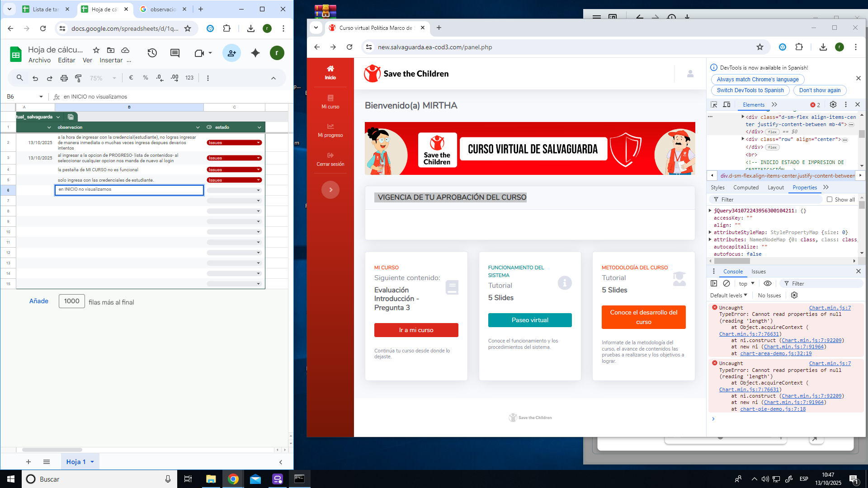Screen dimensions: 868x488
Task: Enable the Show all checkbox
Action: pos(830,199)
